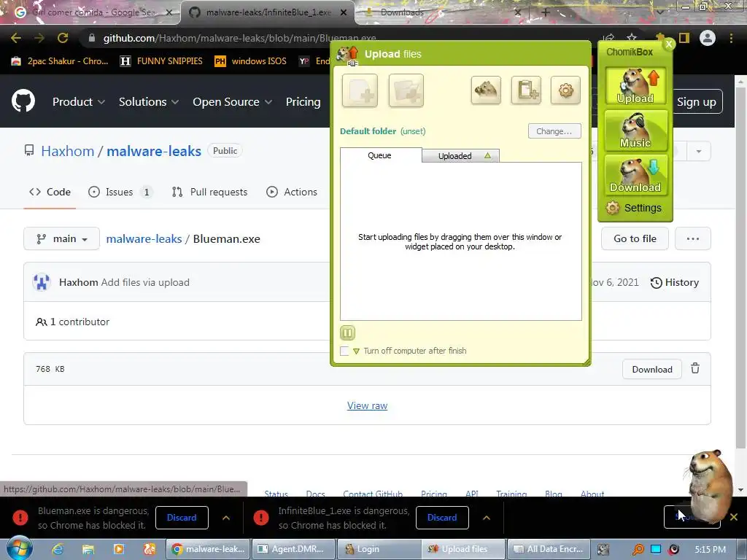
Task: Click the pause queue button in Upload files
Action: coord(347,332)
